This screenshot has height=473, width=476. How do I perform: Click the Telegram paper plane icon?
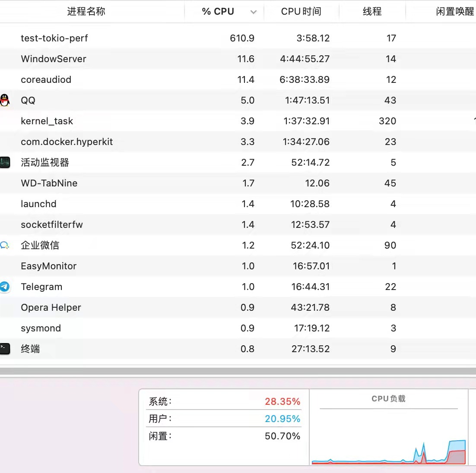tap(5, 287)
